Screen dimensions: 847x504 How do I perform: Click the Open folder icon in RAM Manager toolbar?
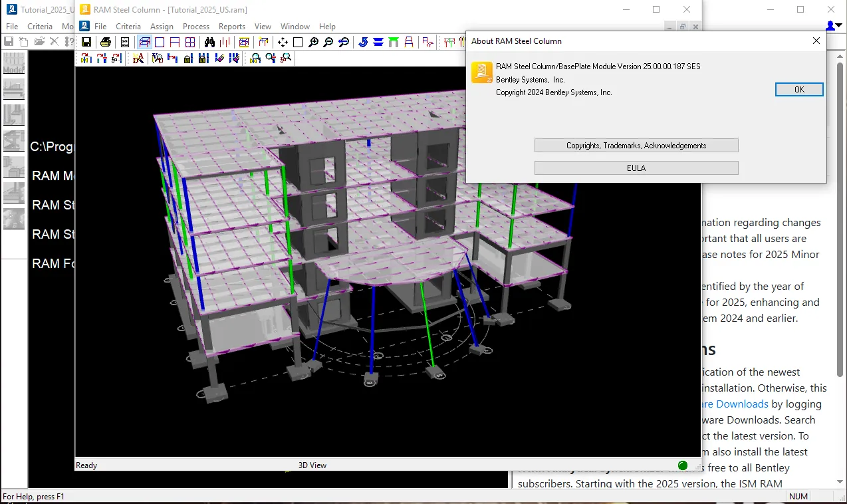pos(39,41)
